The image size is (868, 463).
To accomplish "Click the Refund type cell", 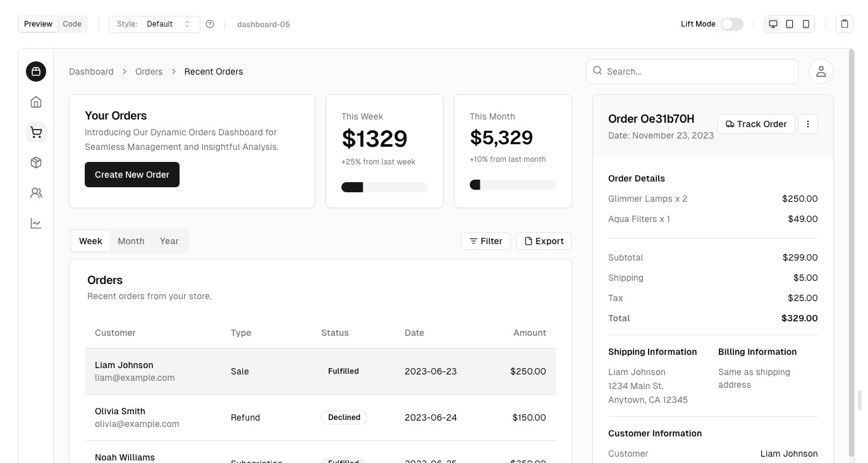I will tap(245, 417).
